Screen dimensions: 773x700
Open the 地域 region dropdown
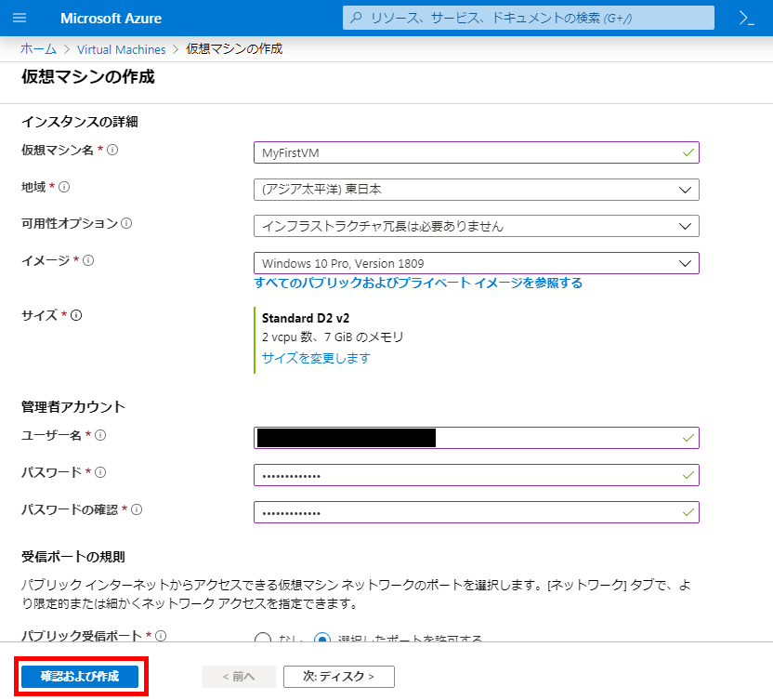(x=477, y=190)
